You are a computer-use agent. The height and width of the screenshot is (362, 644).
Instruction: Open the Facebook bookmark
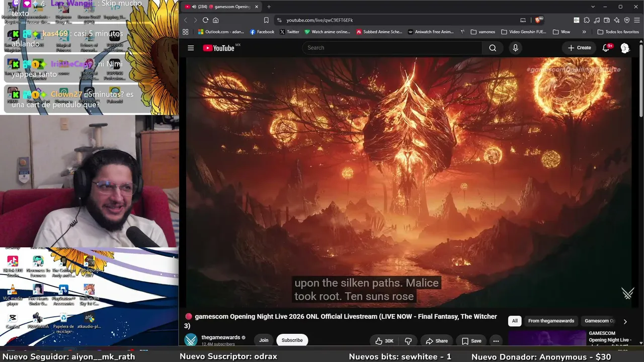pos(262,32)
